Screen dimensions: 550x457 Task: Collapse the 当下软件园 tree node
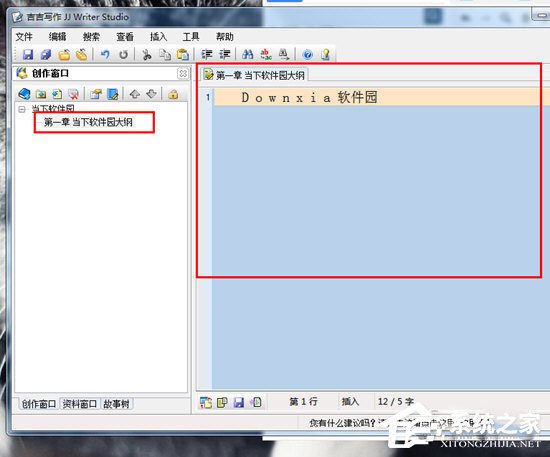click(x=22, y=109)
